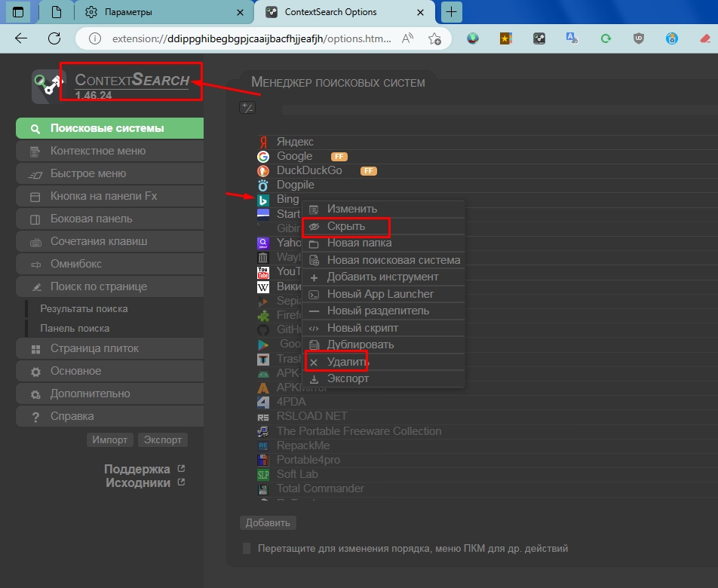This screenshot has width=718, height=588.
Task: Click the expand/collapse all +/- icon
Action: tap(247, 108)
